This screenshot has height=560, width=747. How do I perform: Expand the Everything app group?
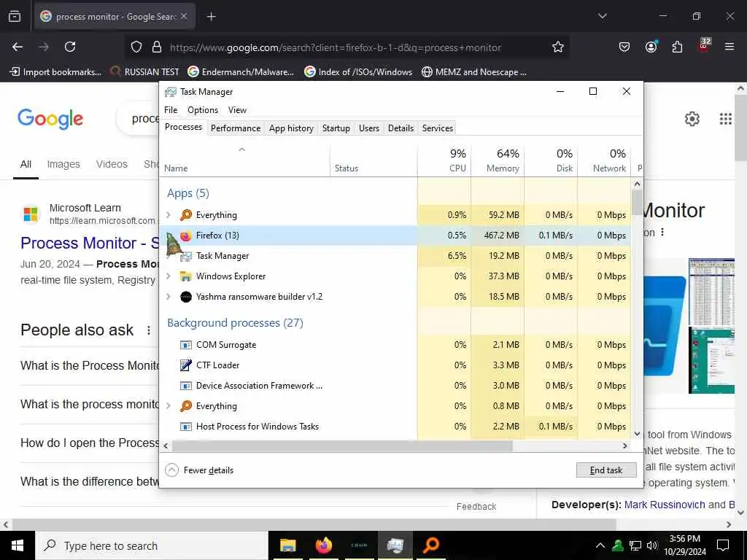click(169, 215)
